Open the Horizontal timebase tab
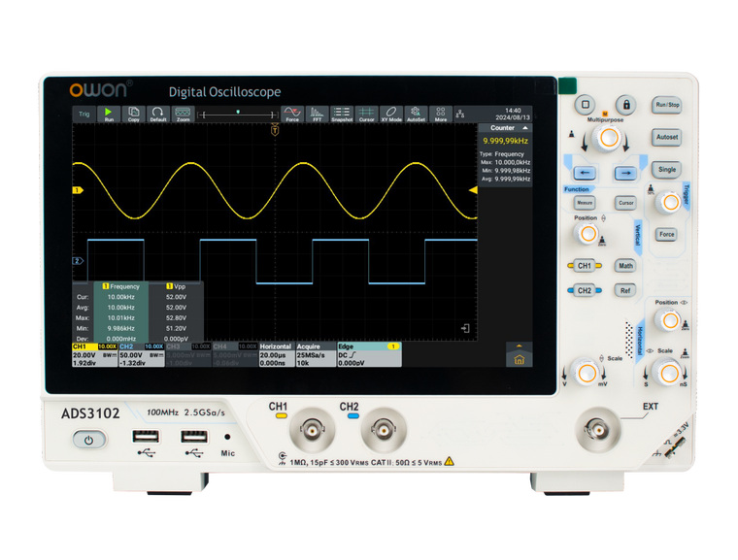The width and height of the screenshot is (738, 560). click(277, 355)
